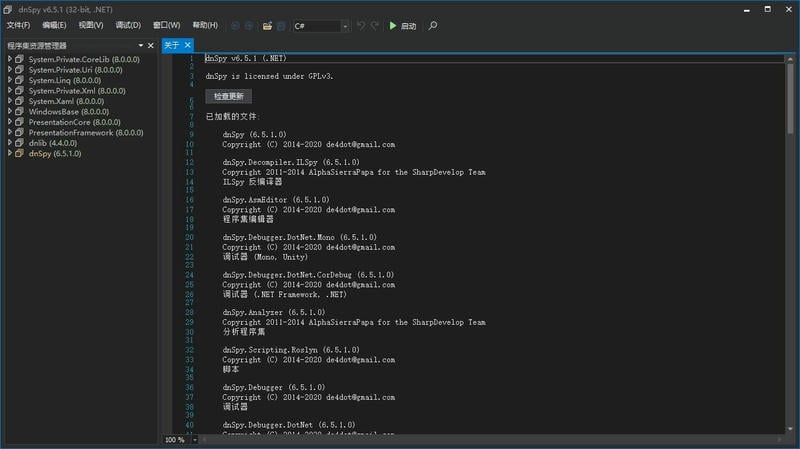The height and width of the screenshot is (449, 800).
Task: Open the 窗口(W) menu
Action: (x=166, y=25)
